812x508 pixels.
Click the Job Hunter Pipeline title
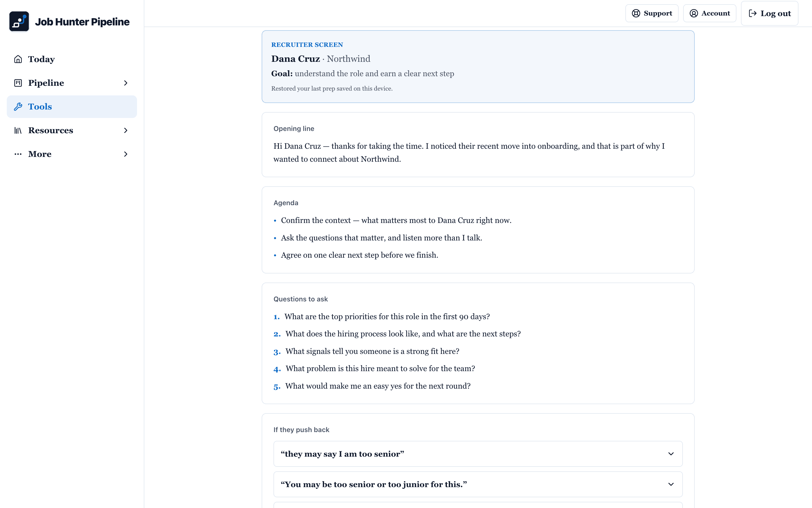pos(82,22)
